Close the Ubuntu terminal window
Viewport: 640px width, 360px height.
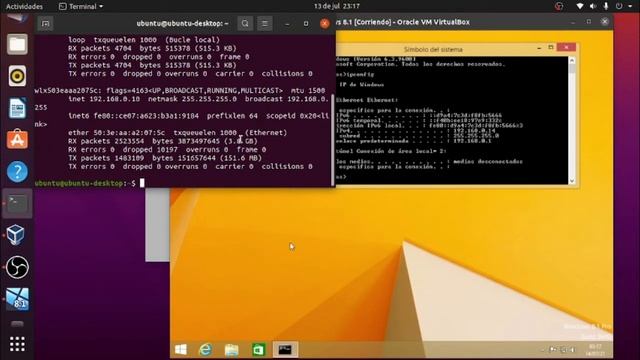(x=325, y=24)
